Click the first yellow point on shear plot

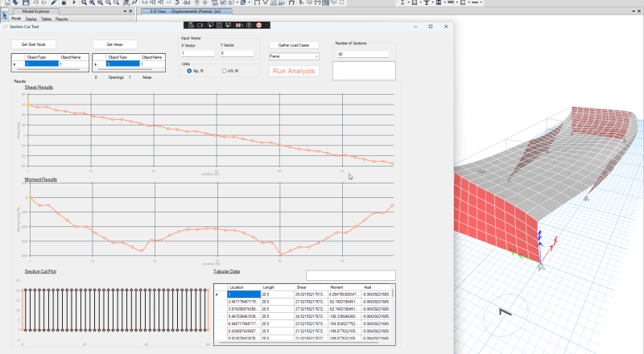pos(28,105)
